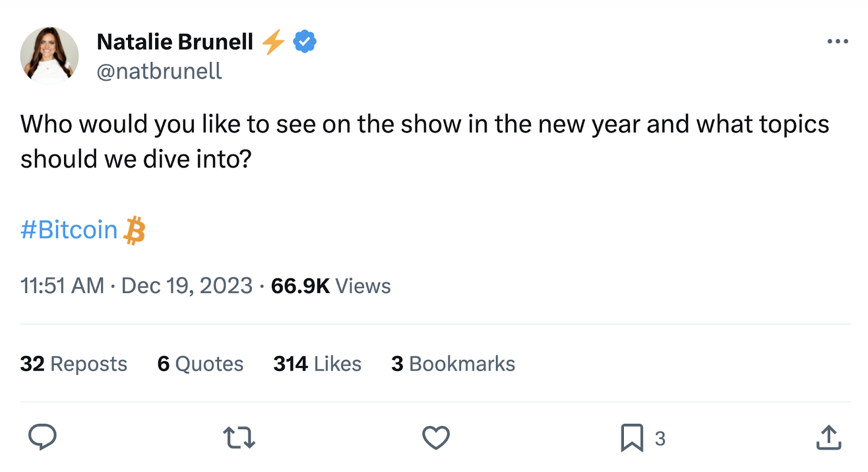The image size is (868, 472).
Task: Bookmark the tweet with the bookmark icon
Action: click(633, 438)
